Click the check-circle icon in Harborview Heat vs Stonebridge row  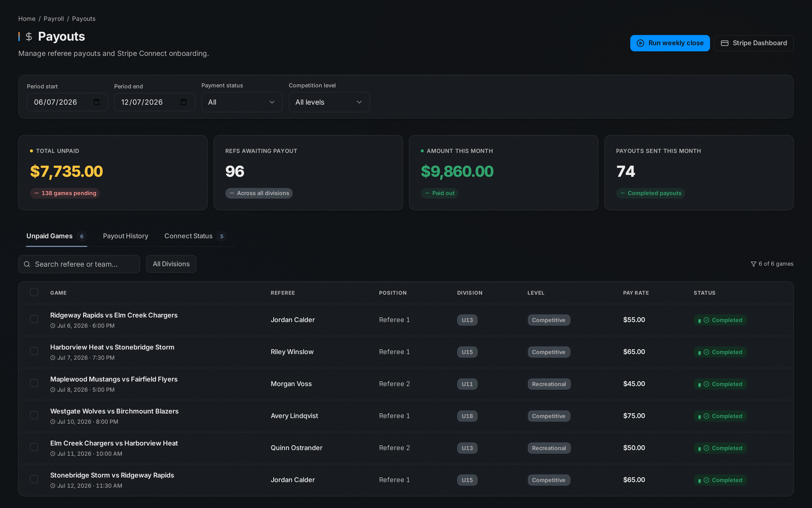[706, 352]
